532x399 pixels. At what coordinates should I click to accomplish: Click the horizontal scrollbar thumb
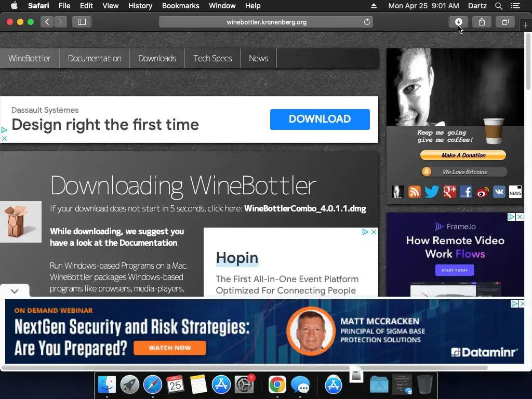244,367
